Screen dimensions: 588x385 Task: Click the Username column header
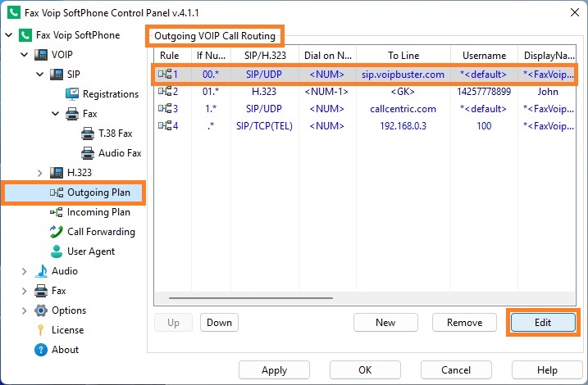484,56
